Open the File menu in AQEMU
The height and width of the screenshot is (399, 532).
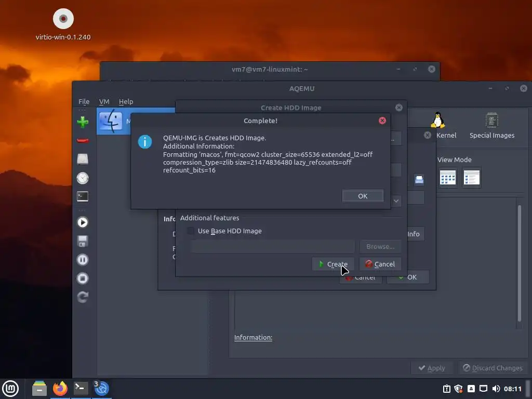[84, 101]
